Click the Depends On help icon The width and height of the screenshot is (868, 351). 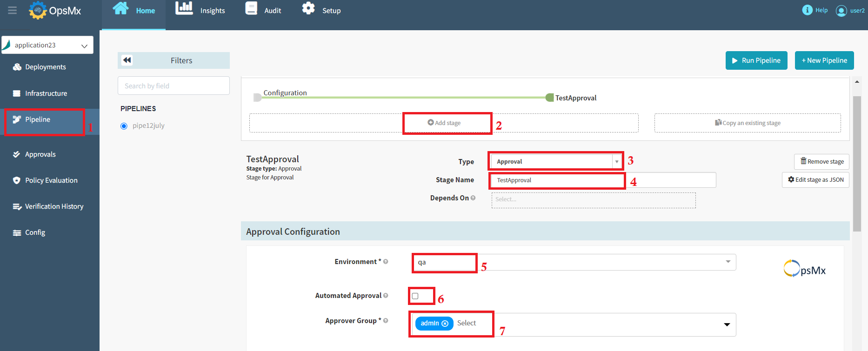click(x=473, y=198)
